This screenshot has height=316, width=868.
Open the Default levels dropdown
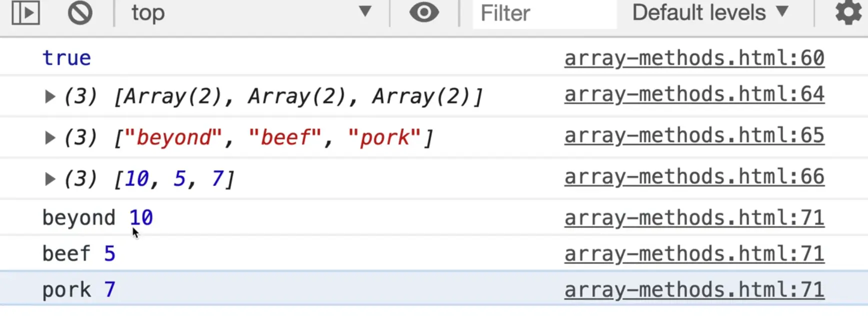[x=710, y=13]
